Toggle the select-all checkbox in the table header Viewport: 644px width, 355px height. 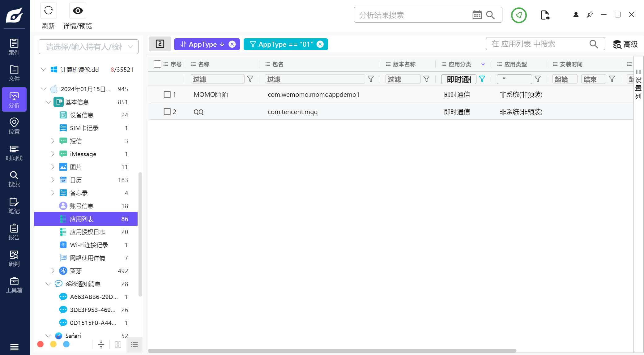click(157, 64)
